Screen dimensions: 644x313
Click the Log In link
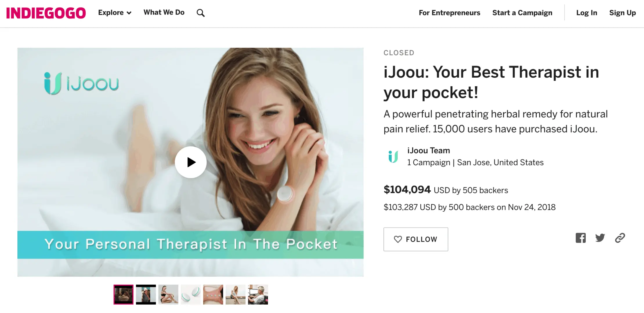click(x=587, y=13)
